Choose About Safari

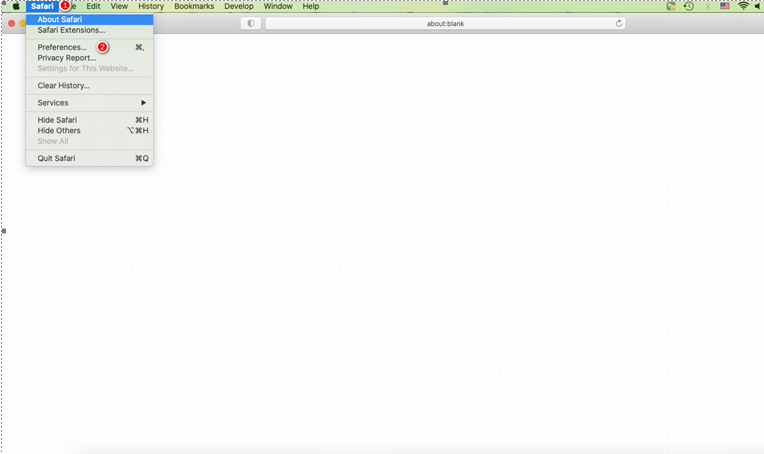click(x=90, y=19)
